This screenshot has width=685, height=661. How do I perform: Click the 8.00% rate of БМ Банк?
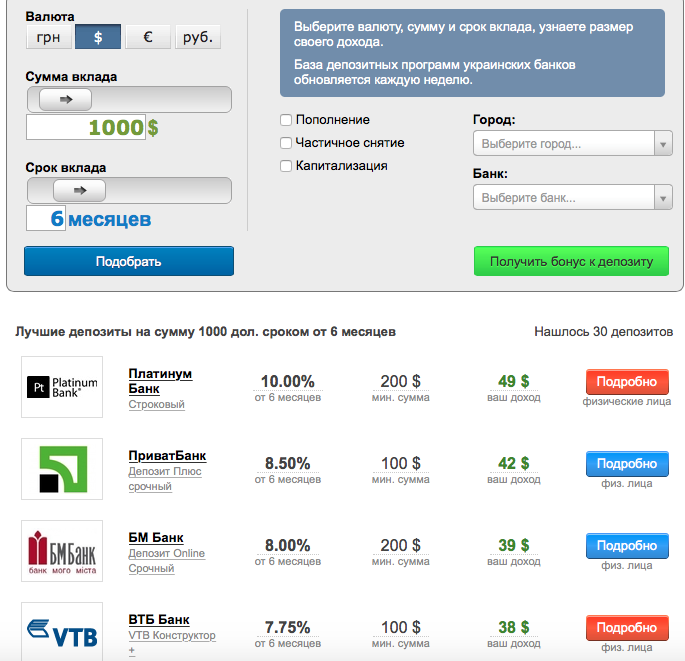[288, 546]
